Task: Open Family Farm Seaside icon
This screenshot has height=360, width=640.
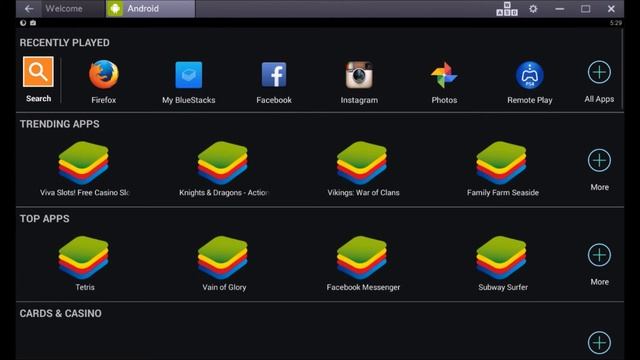Action: [501, 163]
